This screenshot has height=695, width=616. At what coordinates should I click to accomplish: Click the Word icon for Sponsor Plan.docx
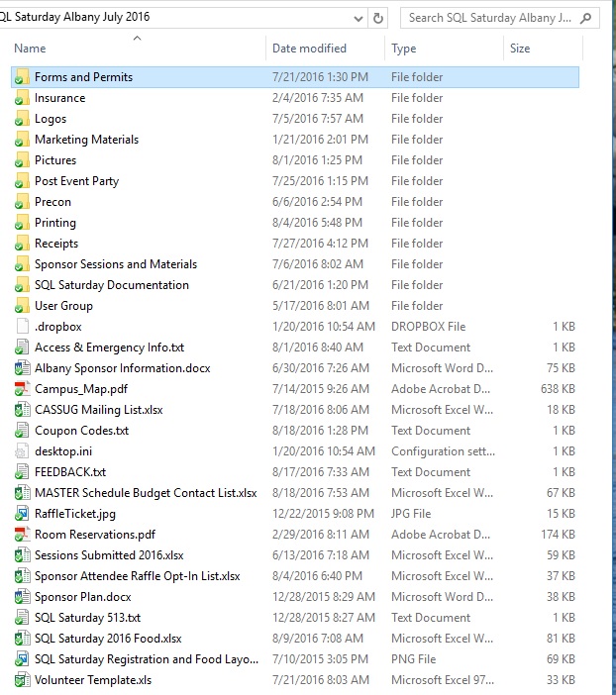22,597
